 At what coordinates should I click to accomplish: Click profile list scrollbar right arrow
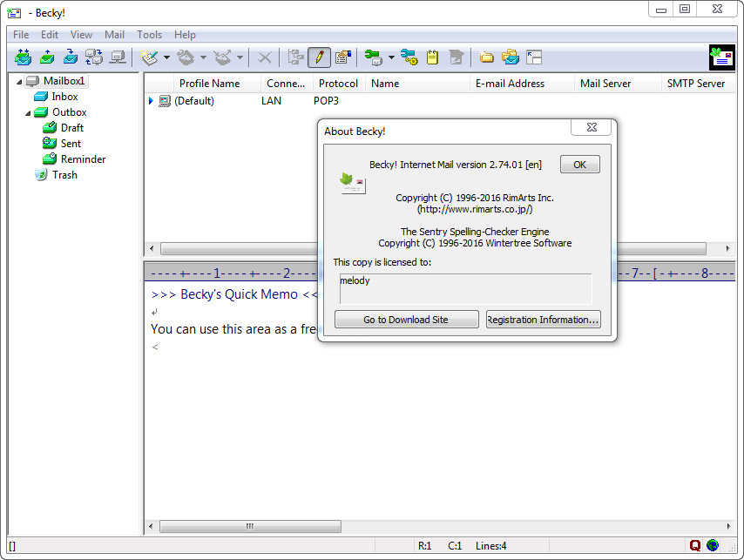pos(728,248)
